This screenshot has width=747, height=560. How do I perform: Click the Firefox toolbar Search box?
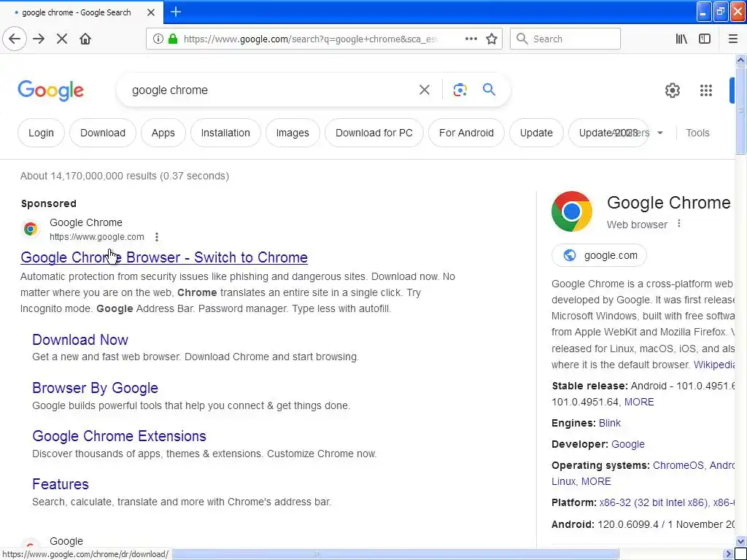[x=565, y=39]
